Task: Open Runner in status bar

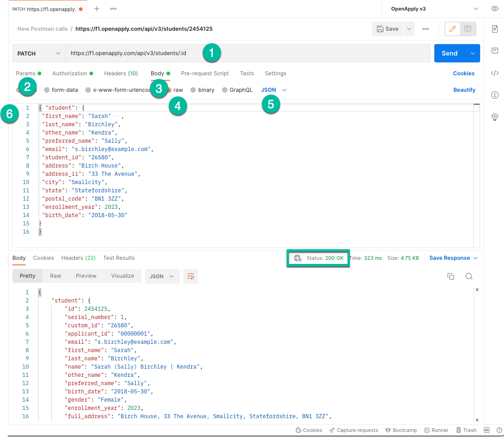Action: click(x=436, y=430)
